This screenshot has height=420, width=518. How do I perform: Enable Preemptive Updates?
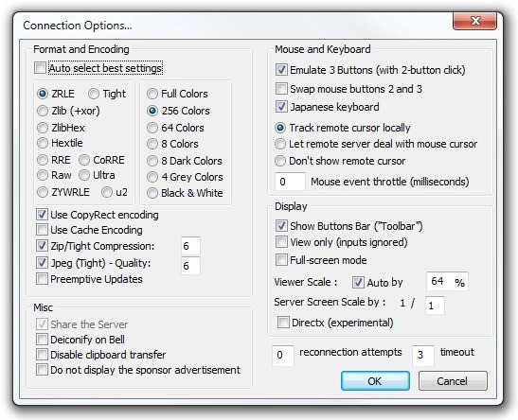(42, 279)
